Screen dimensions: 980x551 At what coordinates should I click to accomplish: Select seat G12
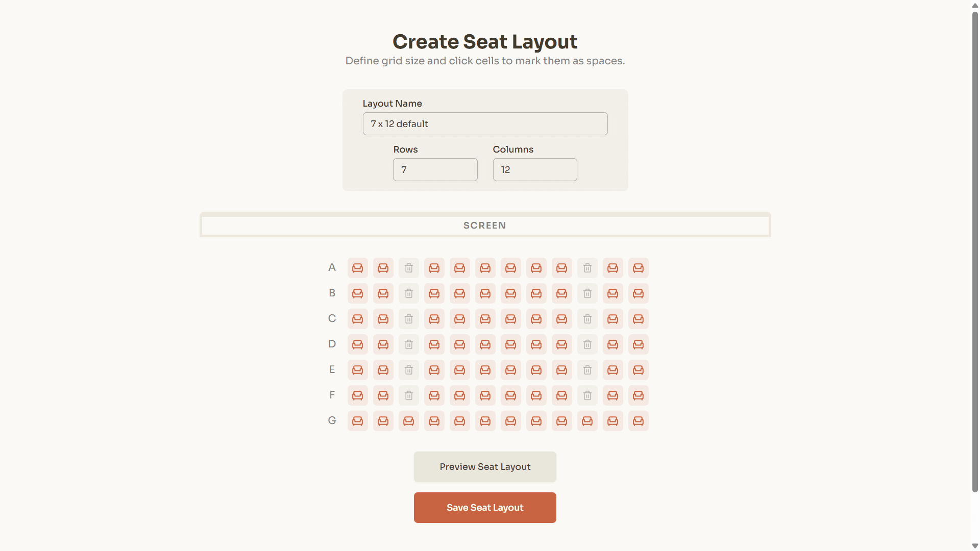coord(639,421)
